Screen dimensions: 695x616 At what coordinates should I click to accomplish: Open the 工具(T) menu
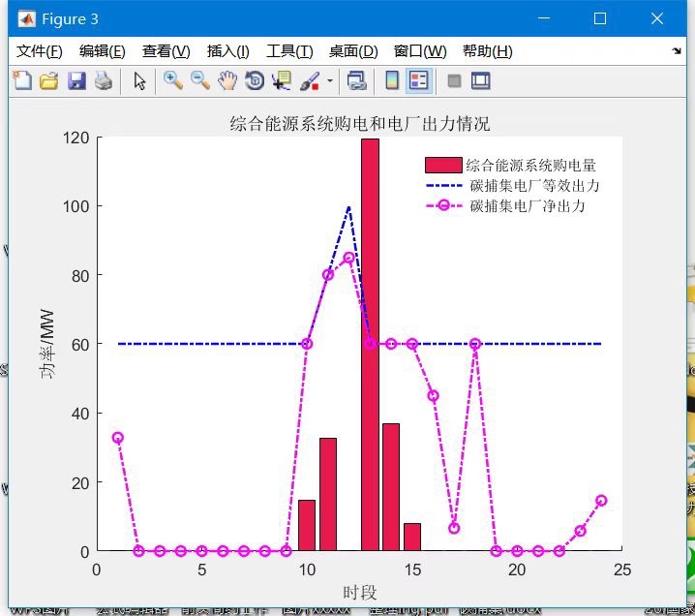(289, 51)
